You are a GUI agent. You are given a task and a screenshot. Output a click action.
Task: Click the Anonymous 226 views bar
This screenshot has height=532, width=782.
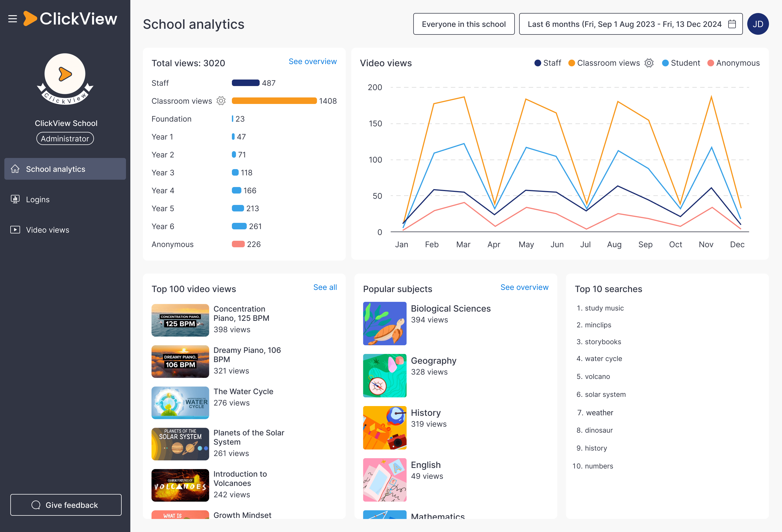[x=238, y=244]
